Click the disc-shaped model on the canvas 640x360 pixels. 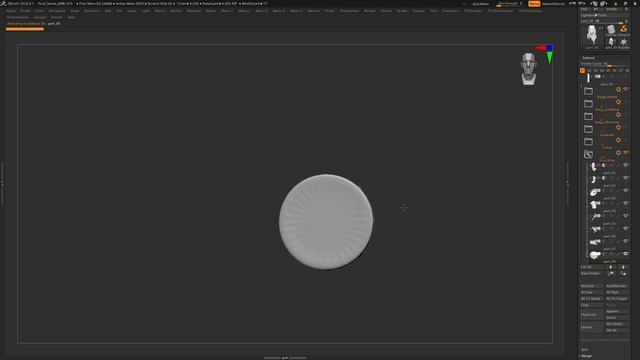tap(326, 222)
